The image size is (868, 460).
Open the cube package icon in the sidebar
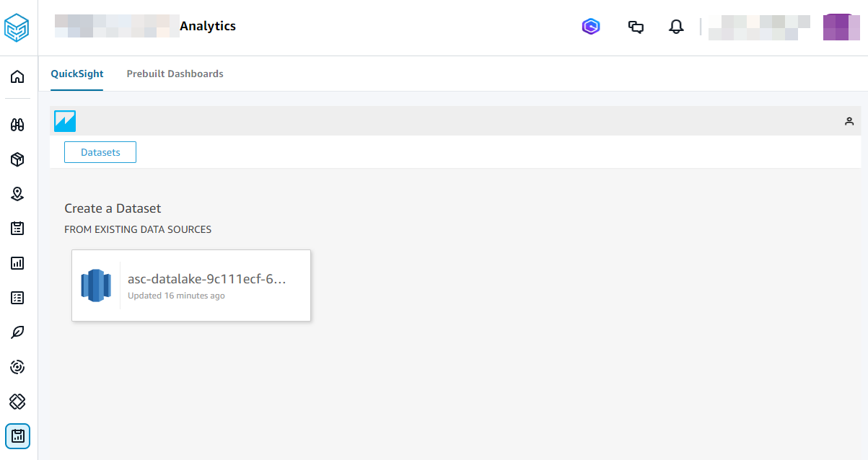[x=17, y=159]
